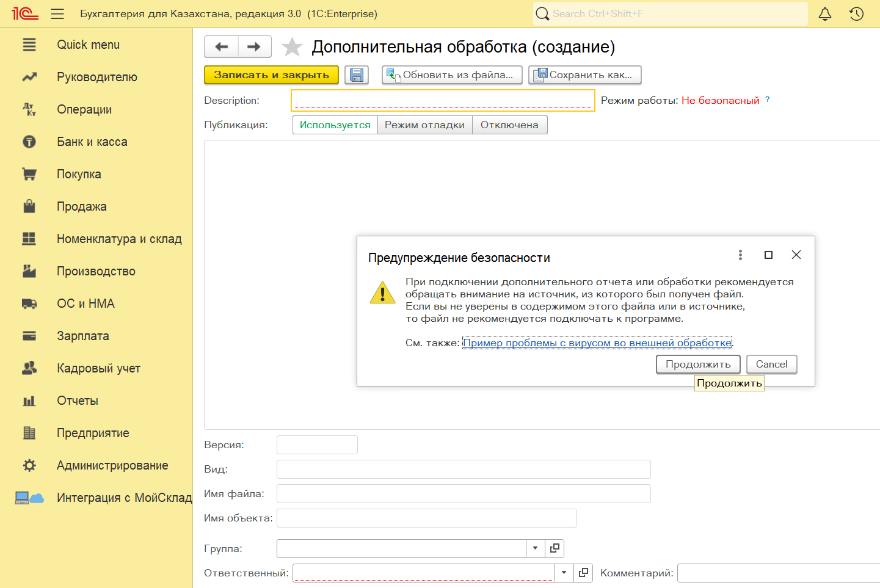The image size is (880, 588).
Task: Expand the Группа dropdown arrow
Action: (536, 548)
